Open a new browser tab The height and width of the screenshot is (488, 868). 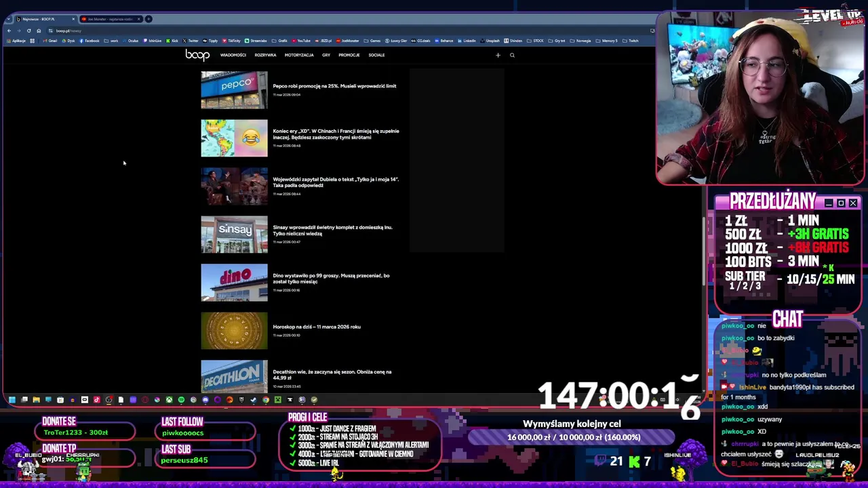[149, 19]
